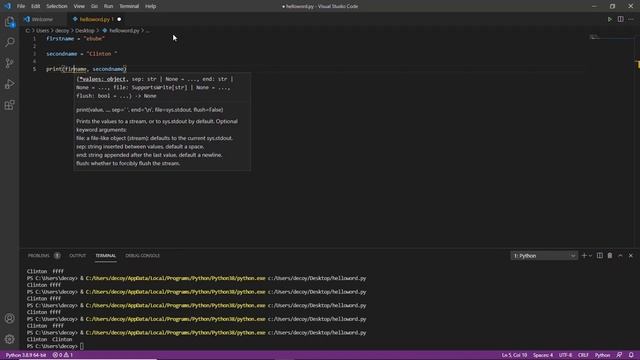This screenshot has width=640, height=360.
Task: Create a new terminal with plus icon
Action: (x=584, y=256)
